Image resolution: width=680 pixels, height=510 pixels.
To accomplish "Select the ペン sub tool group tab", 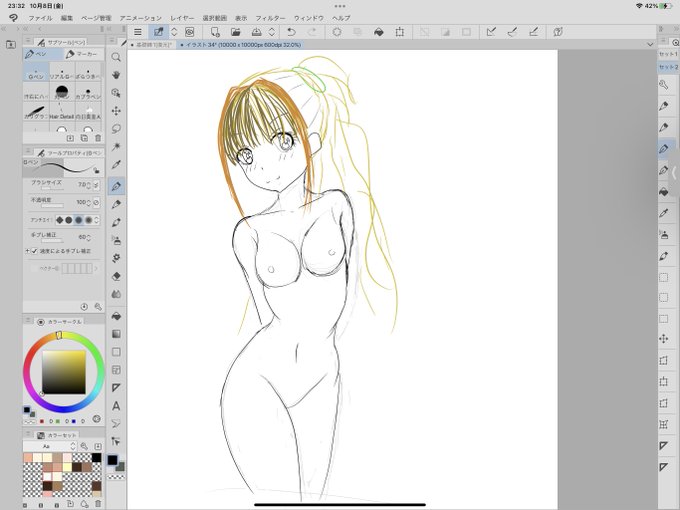I will (42, 54).
